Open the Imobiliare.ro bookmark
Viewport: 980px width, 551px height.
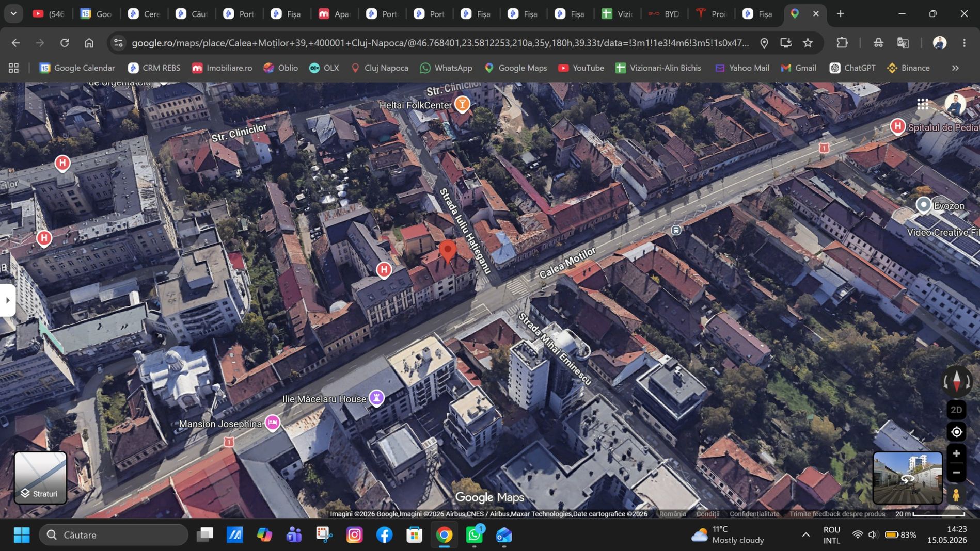[222, 68]
